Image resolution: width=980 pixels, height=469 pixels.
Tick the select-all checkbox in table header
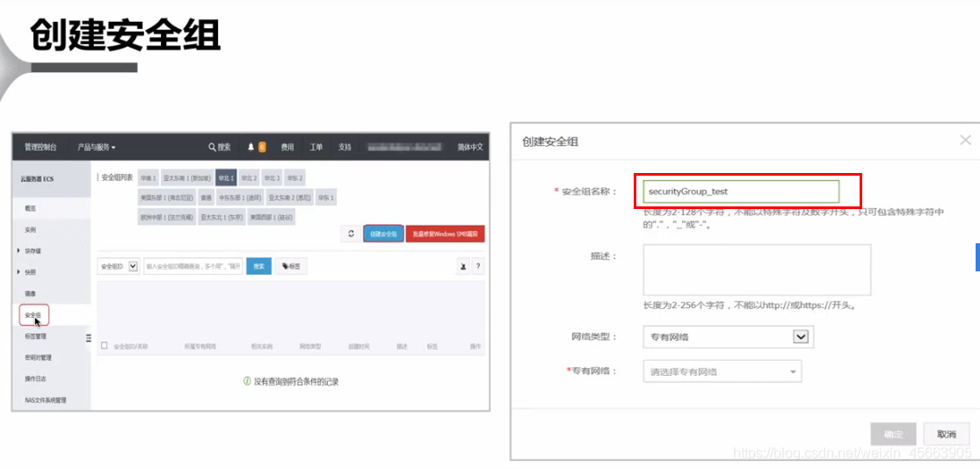105,345
